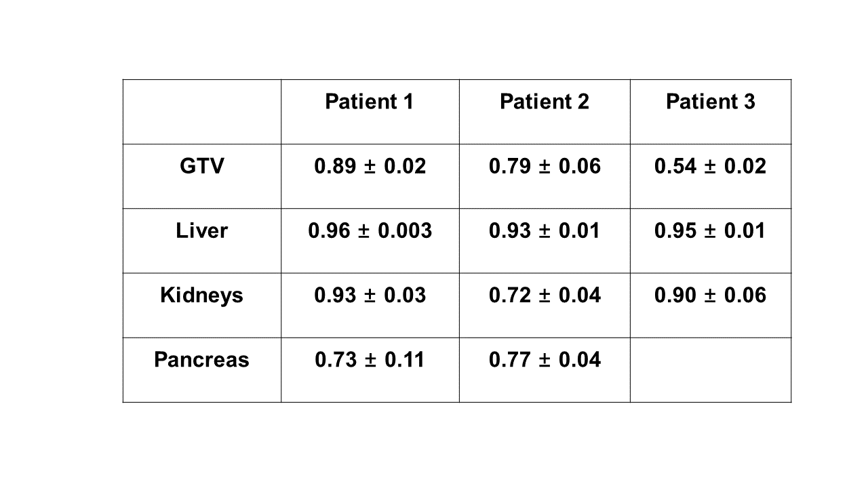Click the value 0.95 ± 0.01

pyautogui.click(x=710, y=230)
